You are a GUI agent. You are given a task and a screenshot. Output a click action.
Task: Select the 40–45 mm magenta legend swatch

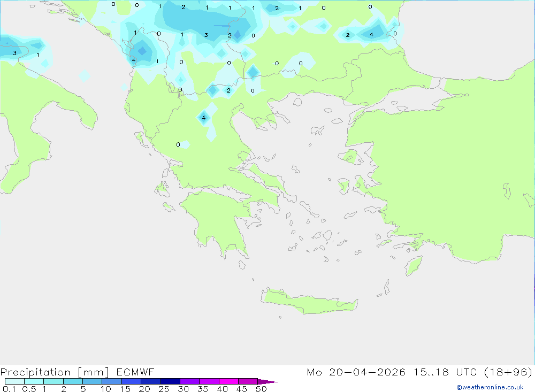pos(228,381)
